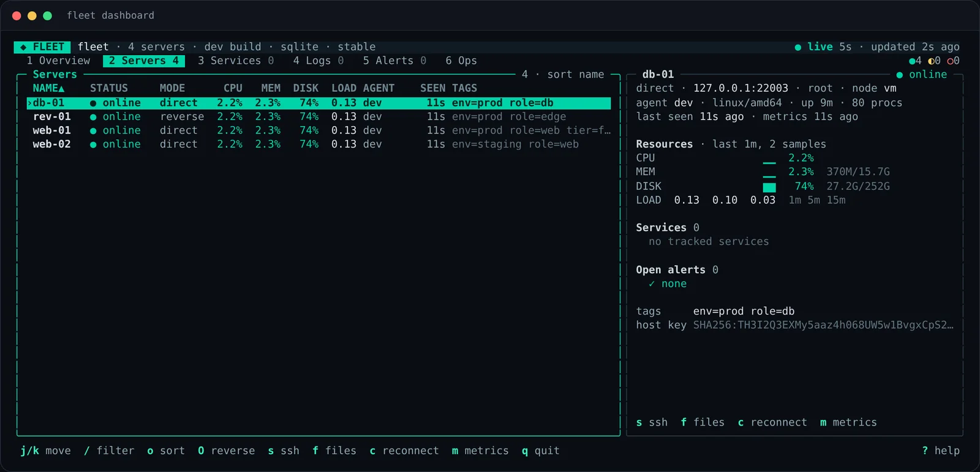Click web-02 online status dot
Image resolution: width=980 pixels, height=472 pixels.
pos(93,144)
